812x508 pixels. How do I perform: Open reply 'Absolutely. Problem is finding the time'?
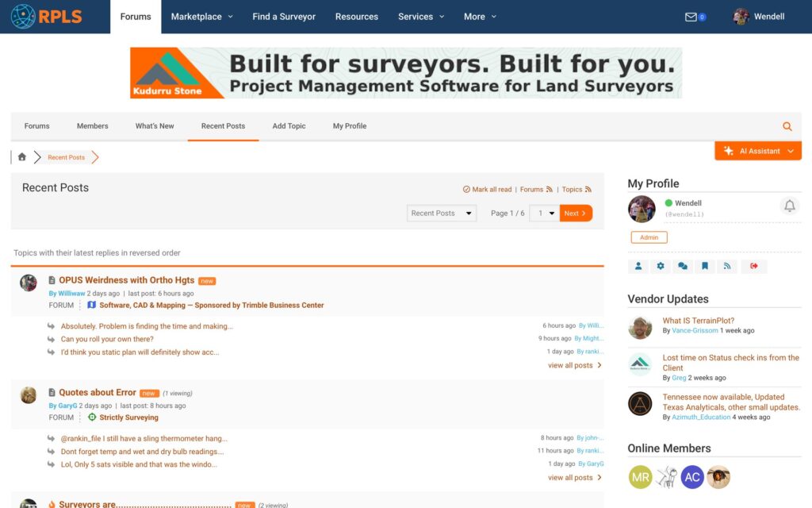pos(147,326)
